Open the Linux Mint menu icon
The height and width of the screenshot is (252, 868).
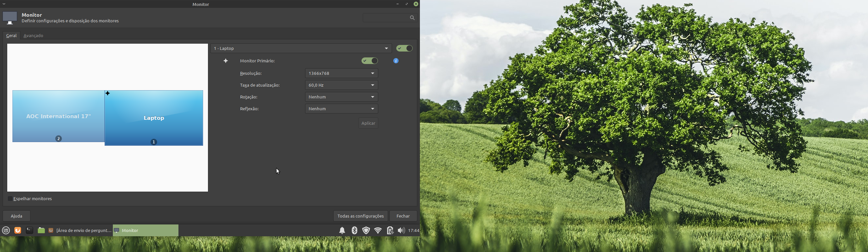(x=6, y=230)
